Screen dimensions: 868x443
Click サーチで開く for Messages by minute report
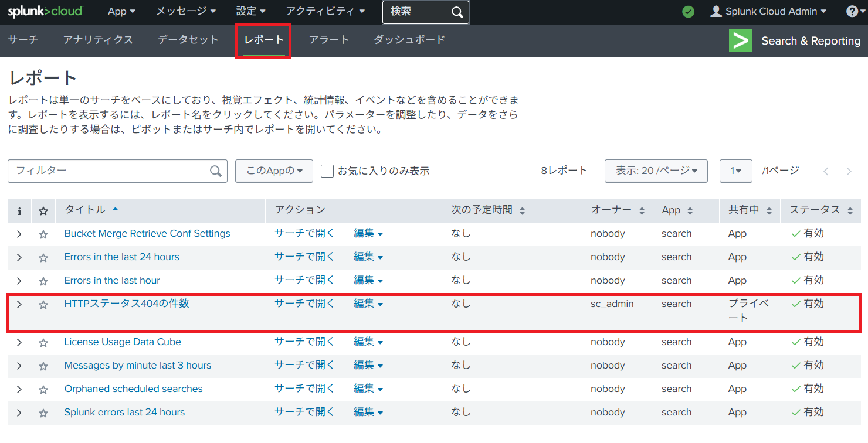[x=304, y=366]
